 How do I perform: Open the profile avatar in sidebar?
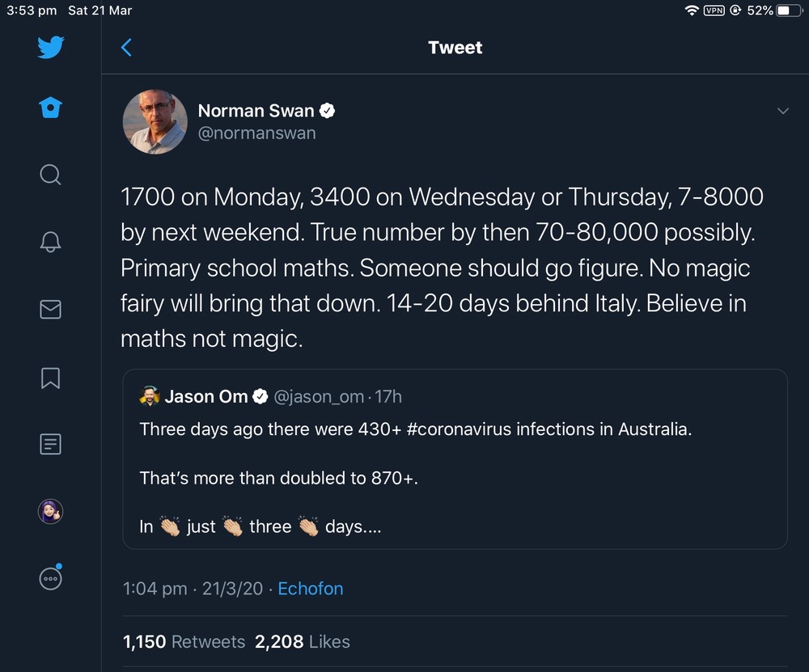tap(50, 511)
